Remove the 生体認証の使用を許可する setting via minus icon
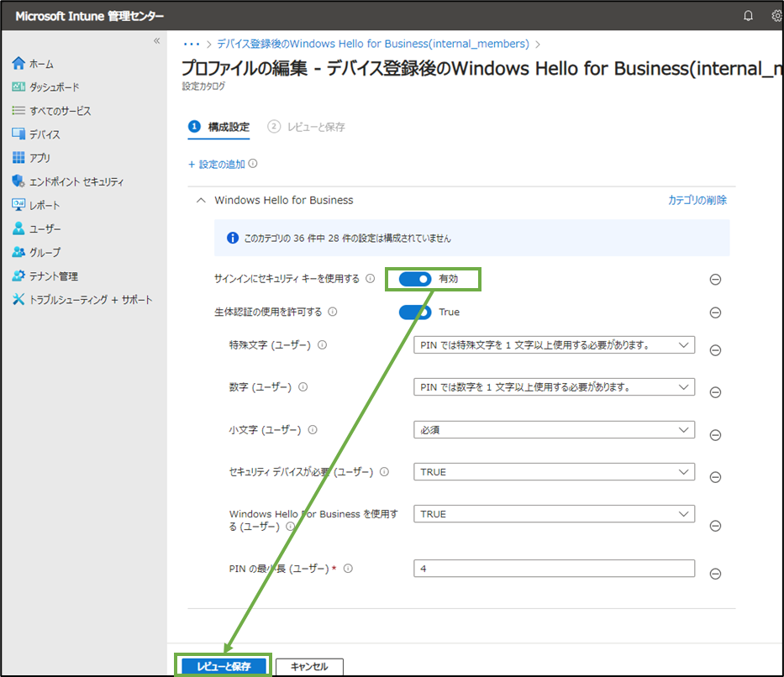 tap(715, 312)
